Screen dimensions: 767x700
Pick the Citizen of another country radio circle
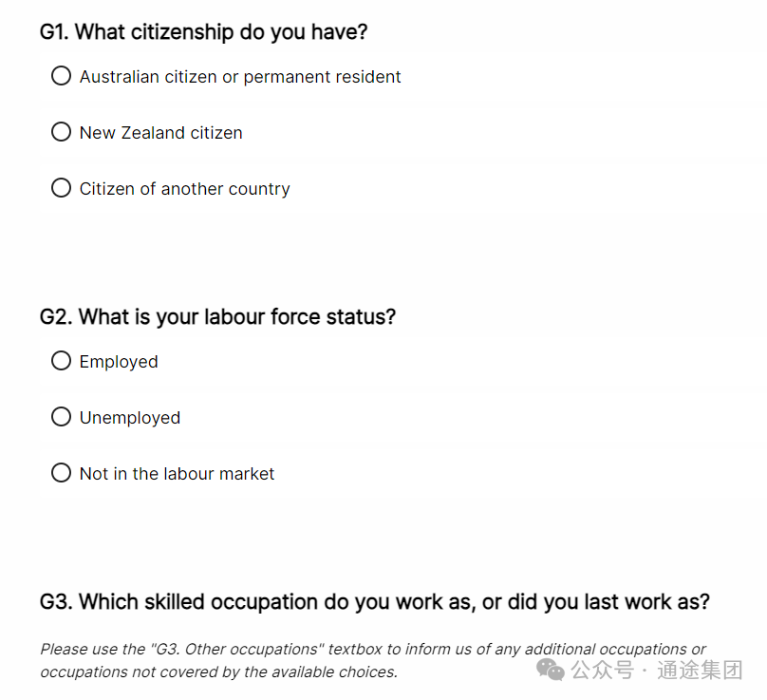point(61,187)
